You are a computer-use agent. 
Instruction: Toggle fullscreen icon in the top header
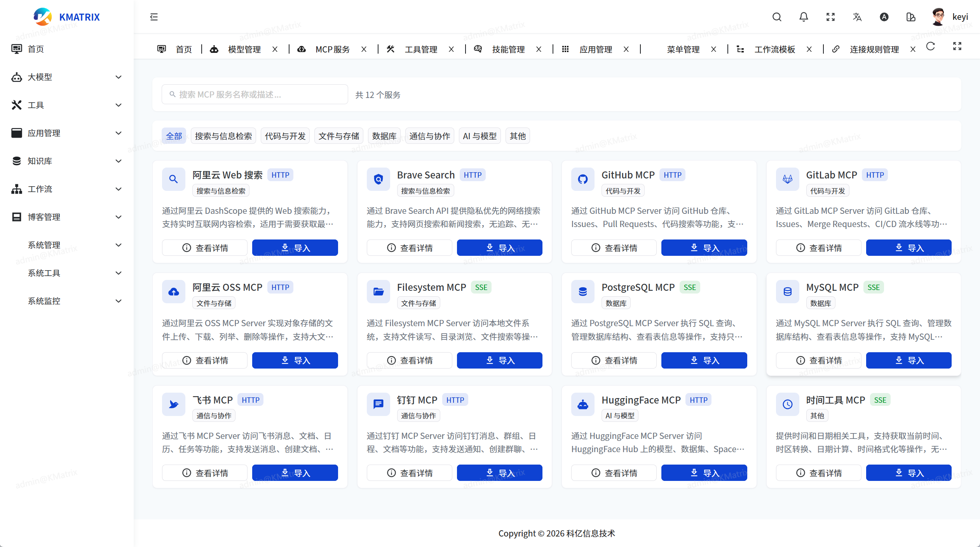click(x=830, y=17)
